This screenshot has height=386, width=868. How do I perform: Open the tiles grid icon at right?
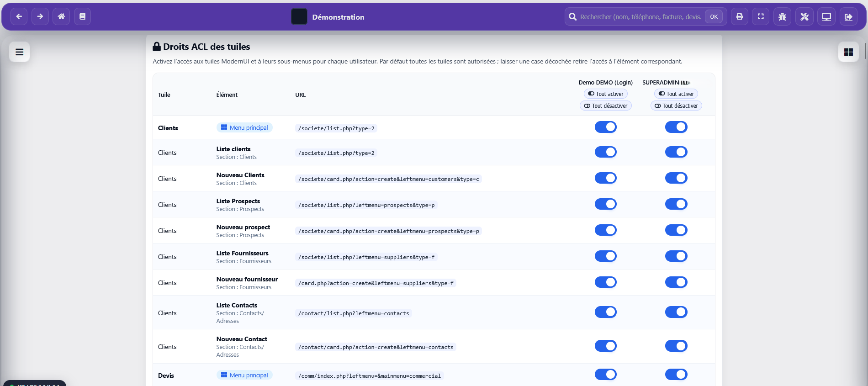(848, 52)
